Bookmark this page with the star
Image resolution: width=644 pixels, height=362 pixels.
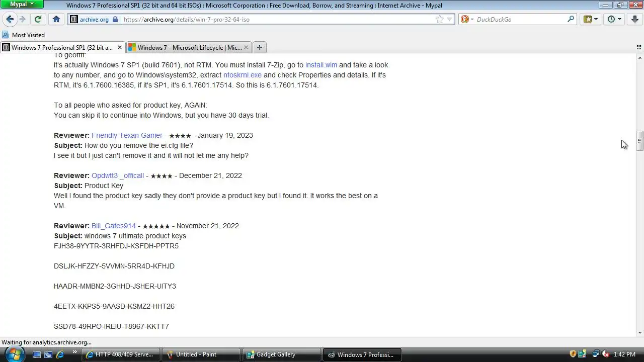click(x=440, y=19)
